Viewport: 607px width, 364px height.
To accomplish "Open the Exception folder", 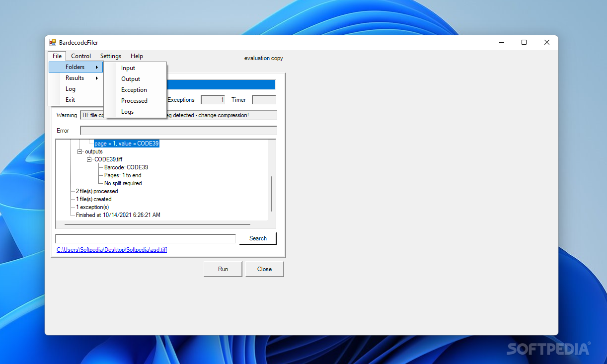I will coord(135,90).
